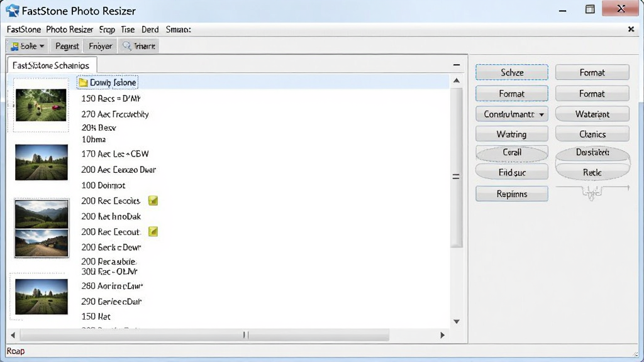The width and height of the screenshot is (644, 362).
Task: Open the Solle dropdown in the toolbar
Action: (x=27, y=46)
